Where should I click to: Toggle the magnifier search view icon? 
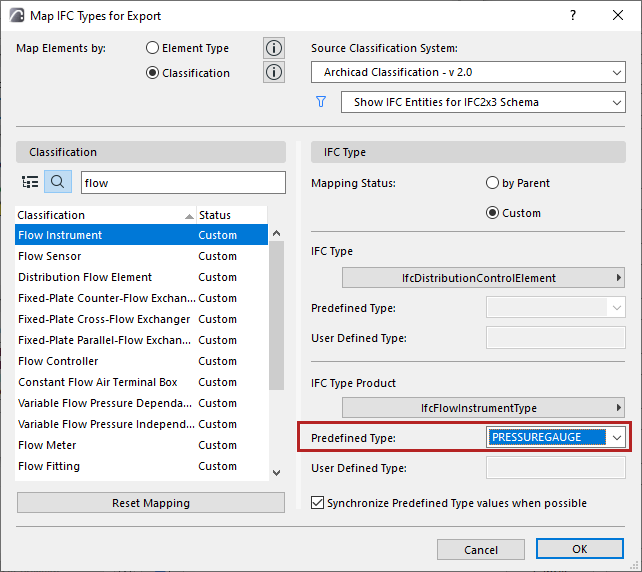click(58, 182)
